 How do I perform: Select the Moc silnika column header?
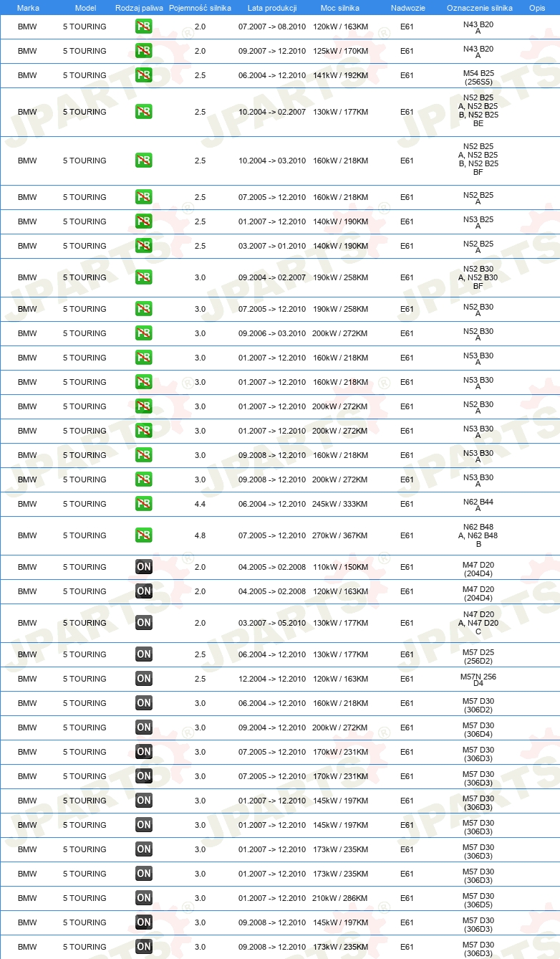tap(340, 7)
